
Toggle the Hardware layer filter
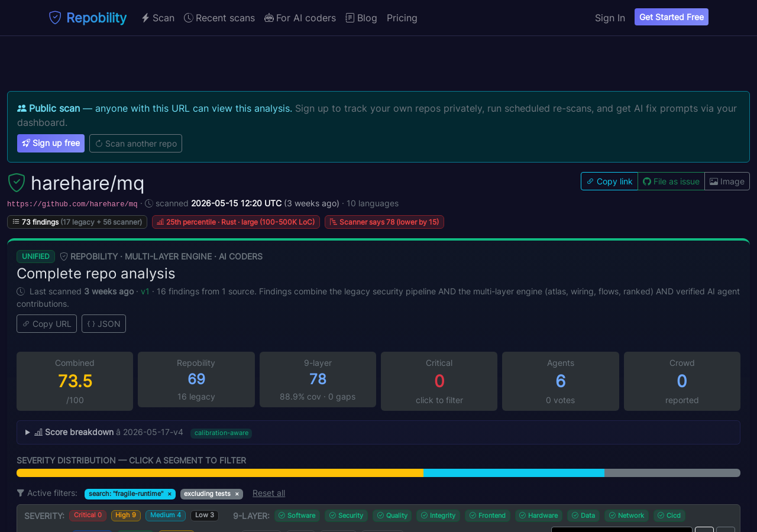[x=539, y=515]
